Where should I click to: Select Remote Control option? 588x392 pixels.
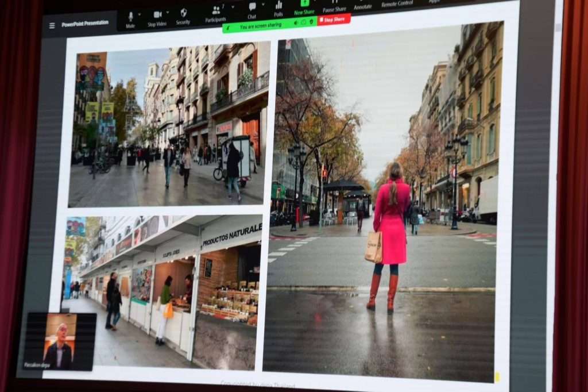click(x=397, y=4)
